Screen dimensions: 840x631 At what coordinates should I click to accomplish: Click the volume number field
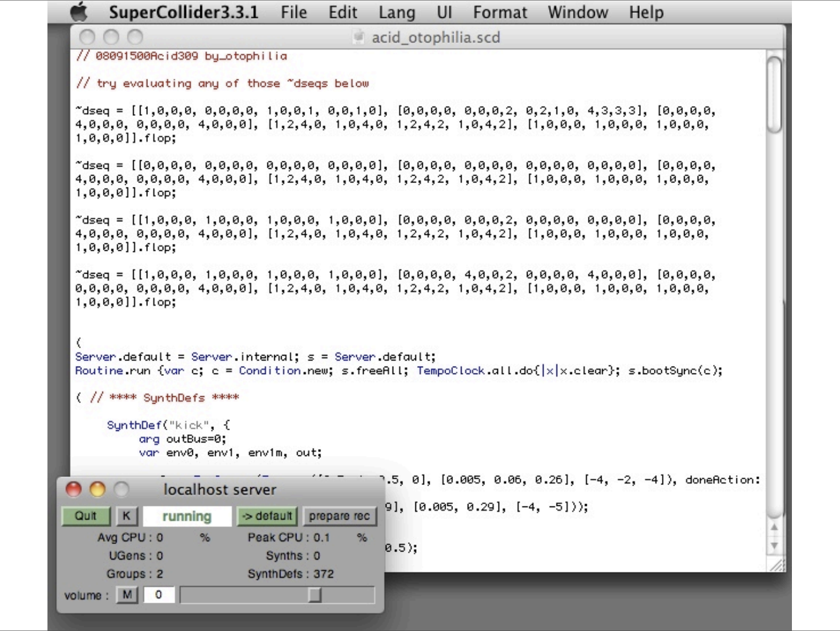pos(159,595)
